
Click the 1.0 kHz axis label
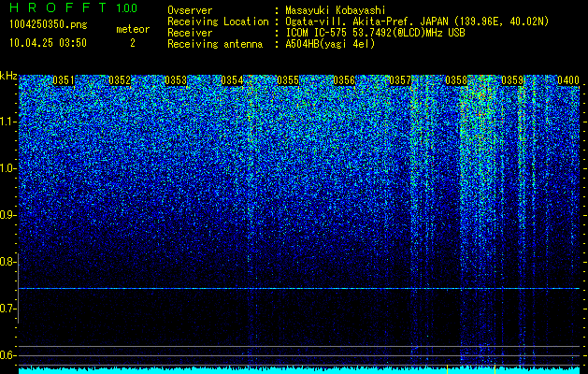pos(8,168)
